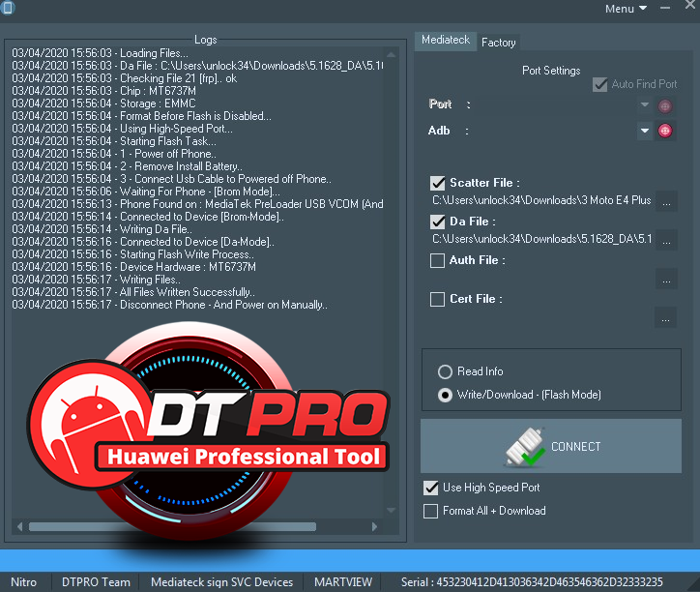This screenshot has height=592, width=700.
Task: Click the logs horizontal scroll left arrow
Action: [19, 527]
